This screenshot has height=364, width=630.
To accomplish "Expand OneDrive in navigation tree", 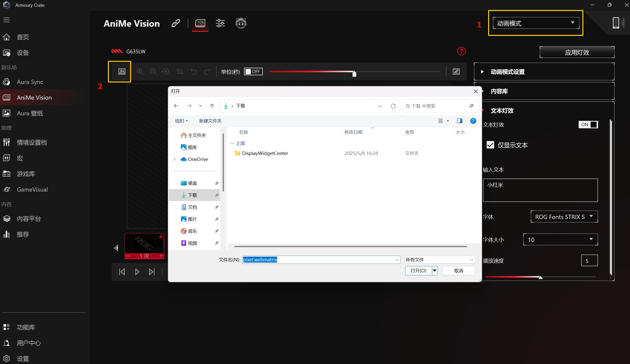I will pyautogui.click(x=175, y=159).
